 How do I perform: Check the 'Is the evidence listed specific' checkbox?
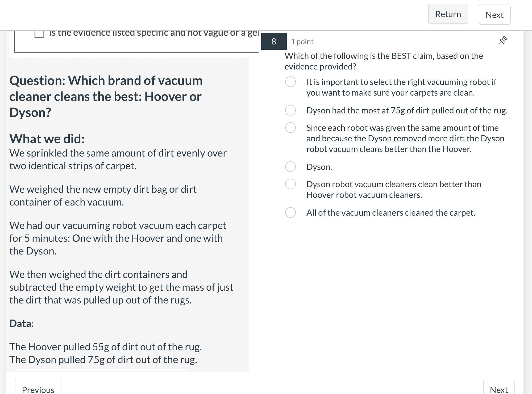[39, 34]
